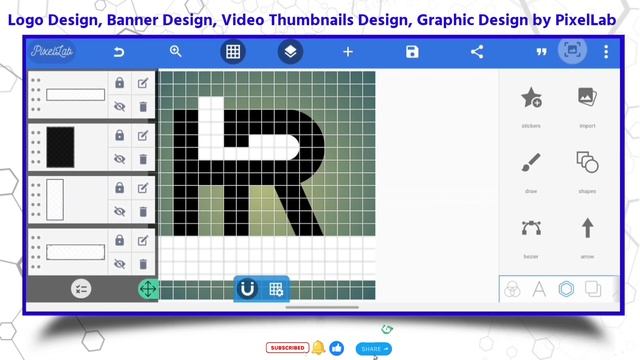Edit the first layer
Screen dimensions: 640x360
[143, 83]
